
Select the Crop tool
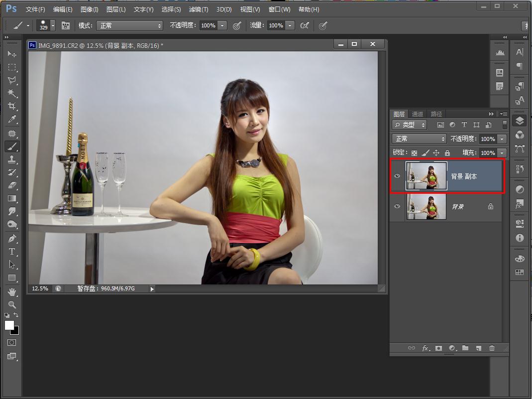pyautogui.click(x=12, y=106)
